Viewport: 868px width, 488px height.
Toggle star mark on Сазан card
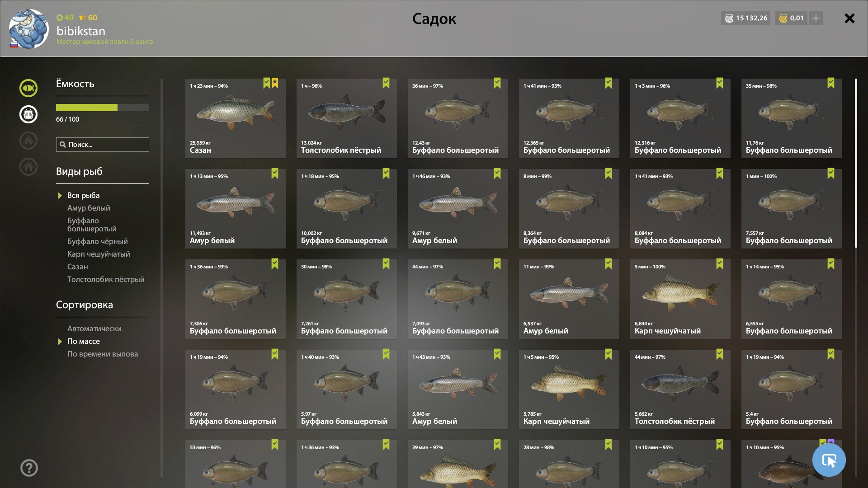275,83
